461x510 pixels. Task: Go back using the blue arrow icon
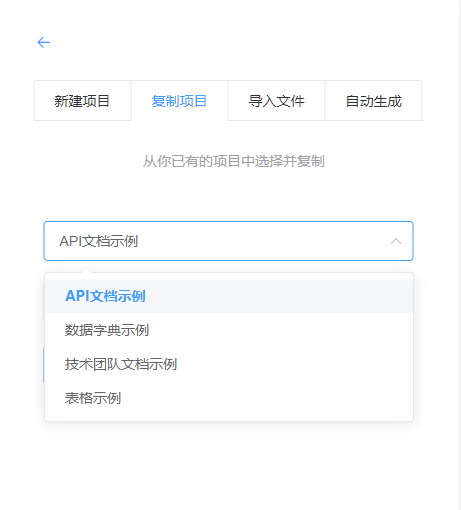(44, 42)
